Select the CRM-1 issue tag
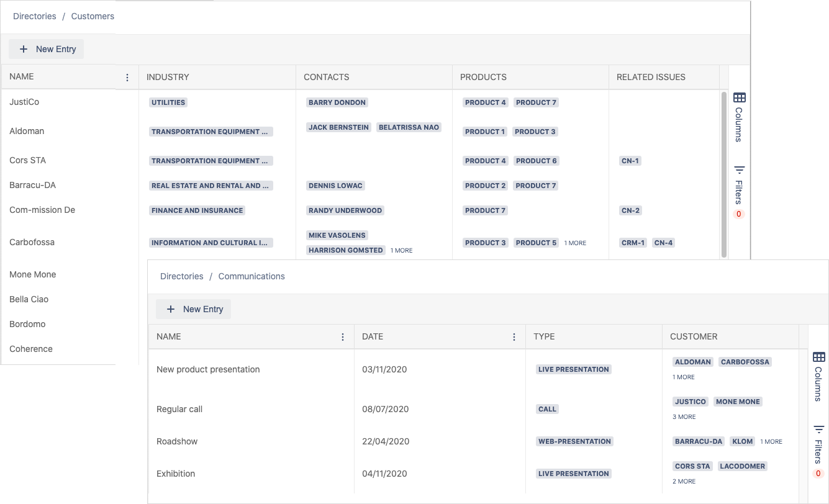Viewport: 829px width, 504px height. 633,243
